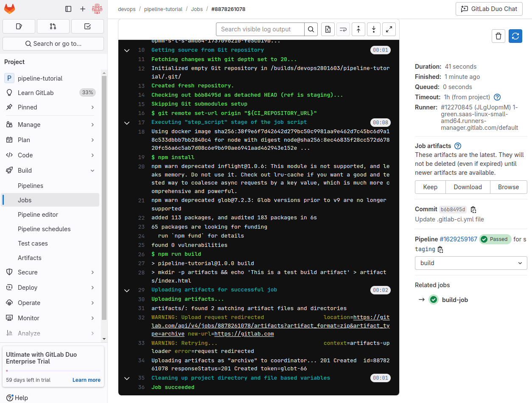This screenshot has width=532, height=403.
Task: Keep the job artifacts
Action: click(x=430, y=187)
